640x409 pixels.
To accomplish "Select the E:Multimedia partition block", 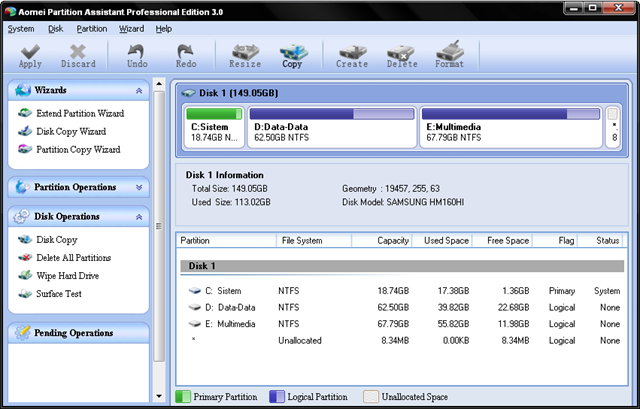I will coord(511,126).
